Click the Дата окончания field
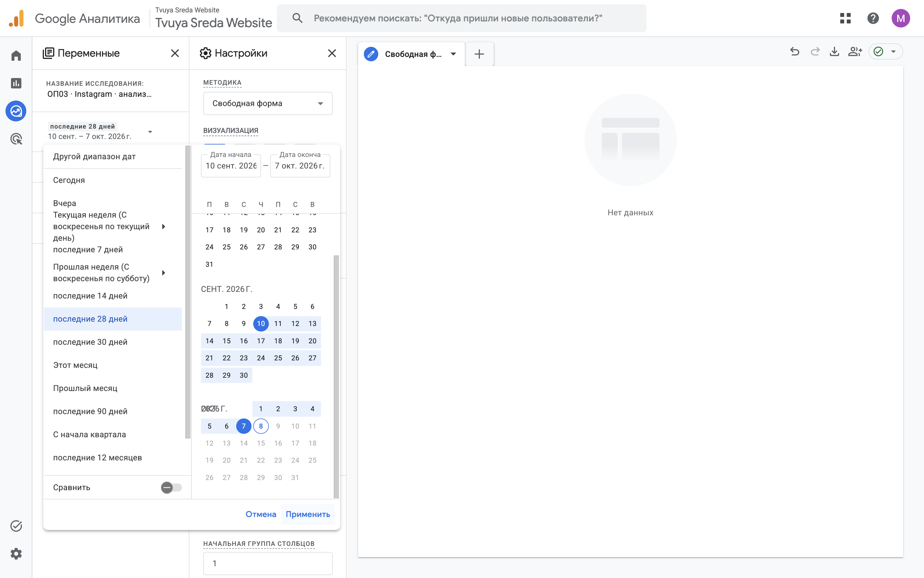 [x=300, y=166]
